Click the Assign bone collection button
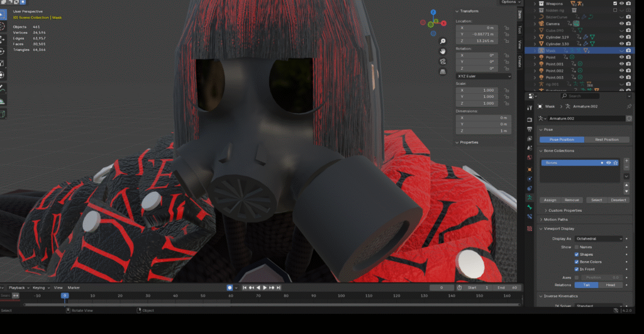The width and height of the screenshot is (644, 334). point(550,200)
